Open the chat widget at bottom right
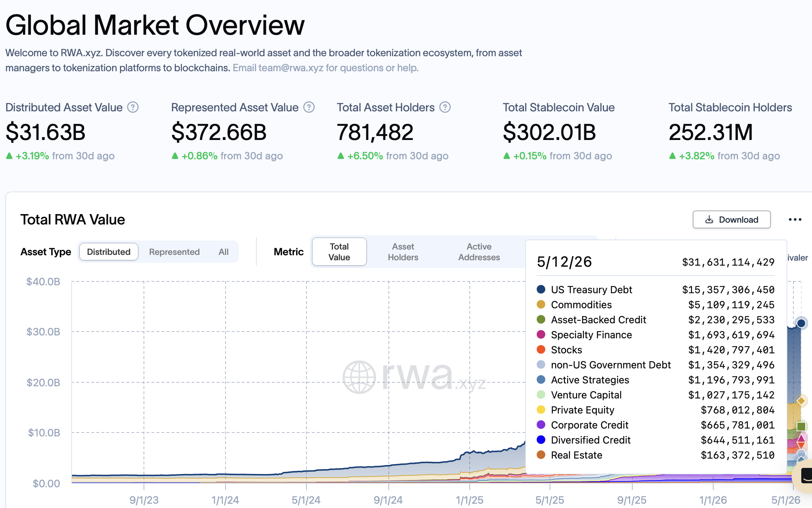 coord(804,476)
